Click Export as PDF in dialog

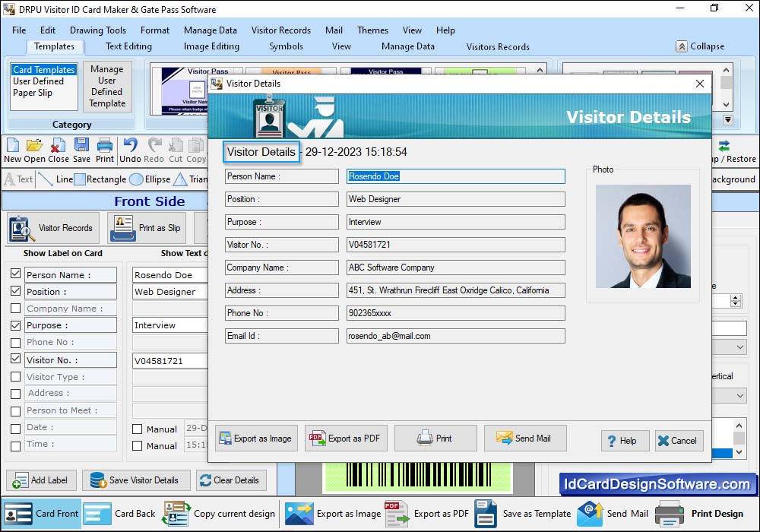[x=347, y=439]
